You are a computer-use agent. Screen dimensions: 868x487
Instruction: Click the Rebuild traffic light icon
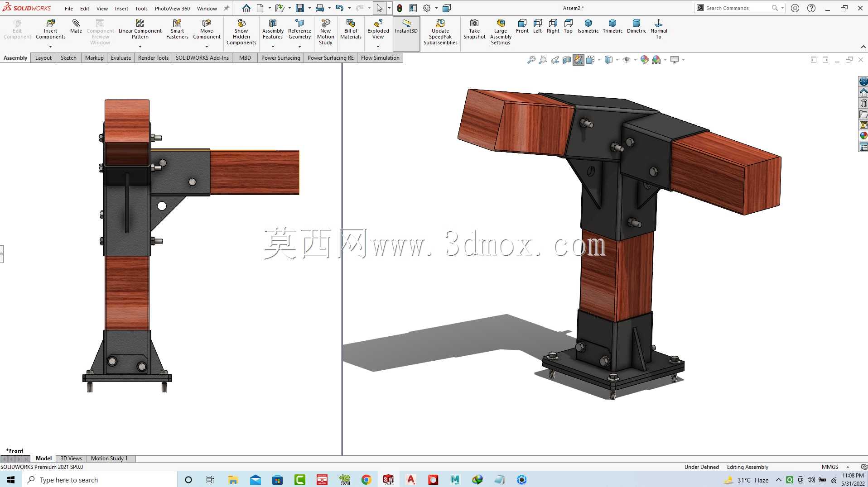400,8
